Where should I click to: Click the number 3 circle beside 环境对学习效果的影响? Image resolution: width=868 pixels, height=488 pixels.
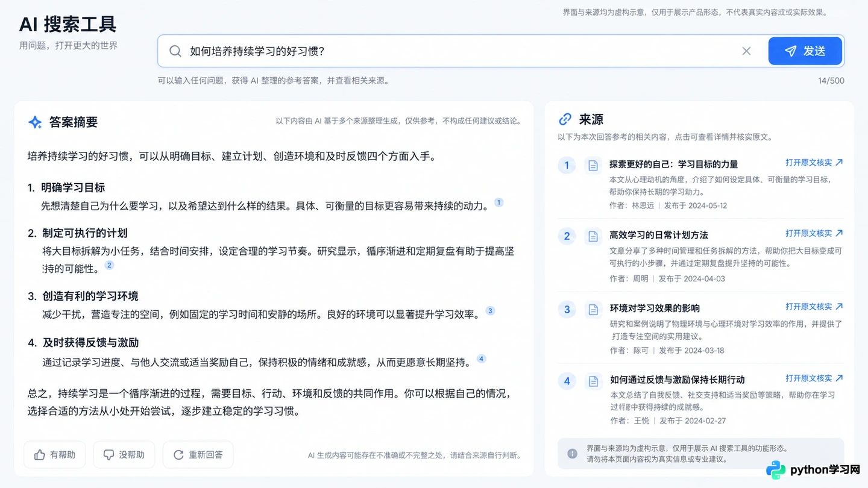[x=567, y=310]
